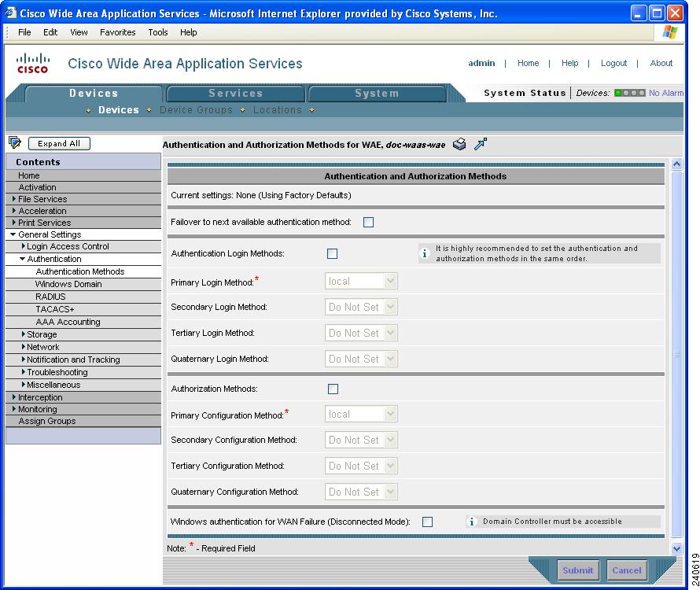Click the Expand All button
The width and height of the screenshot is (700, 590).
click(59, 143)
